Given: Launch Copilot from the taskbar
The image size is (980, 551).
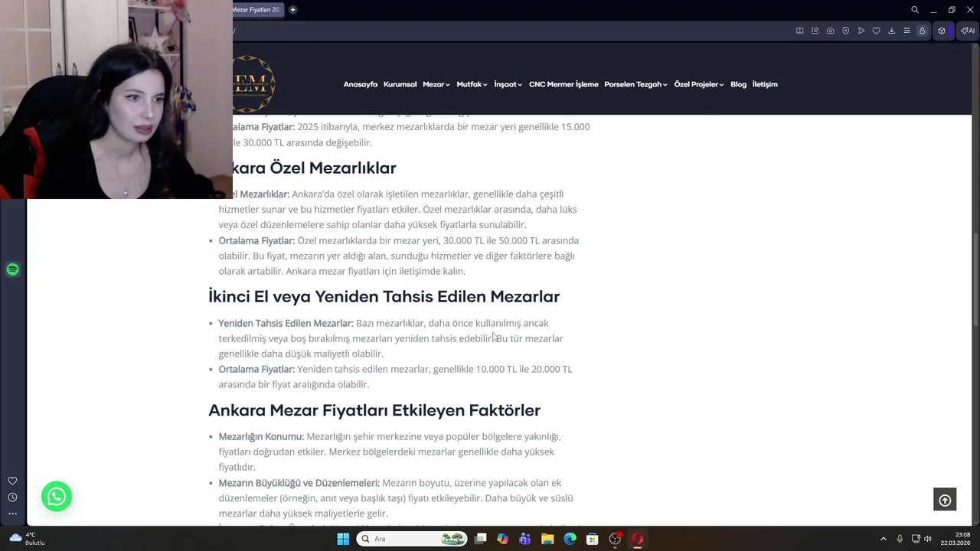Looking at the screenshot, I should click(502, 539).
